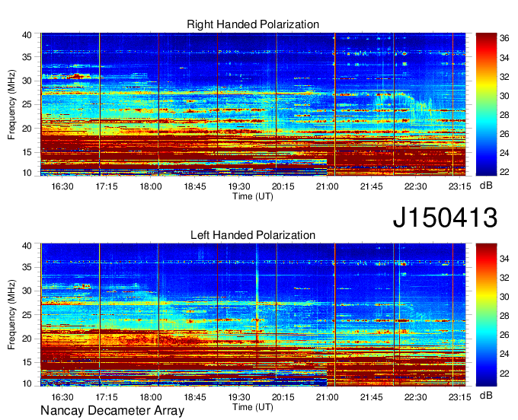
Task: Click the 26 dB value on the left-handed color bar
Action: click(504, 335)
